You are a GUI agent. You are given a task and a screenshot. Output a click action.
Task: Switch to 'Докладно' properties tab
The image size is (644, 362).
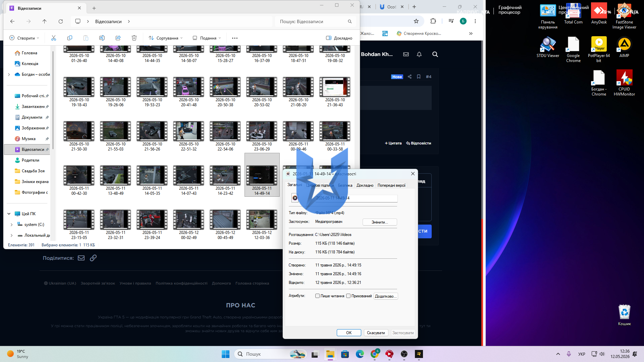point(365,185)
